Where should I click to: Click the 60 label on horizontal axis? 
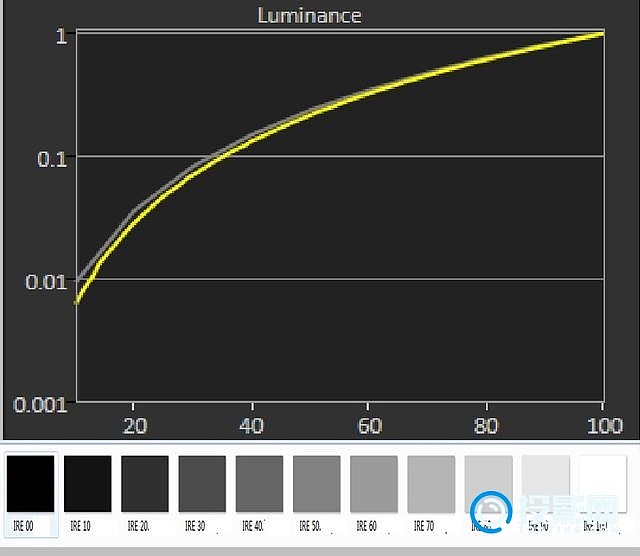(370, 425)
